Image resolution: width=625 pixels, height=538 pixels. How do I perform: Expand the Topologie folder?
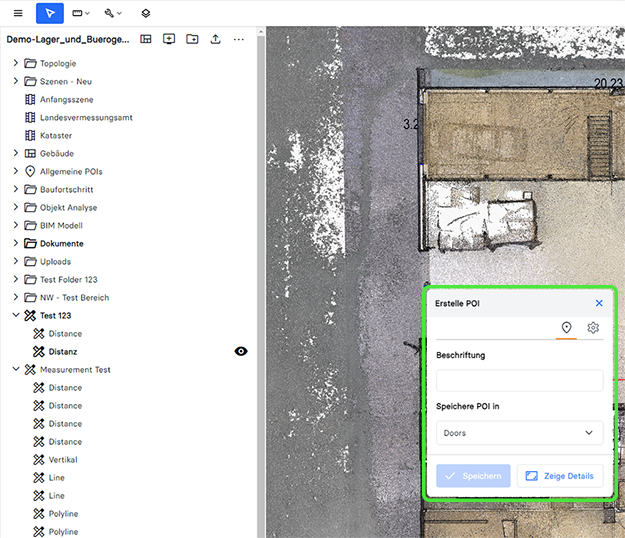(x=16, y=64)
